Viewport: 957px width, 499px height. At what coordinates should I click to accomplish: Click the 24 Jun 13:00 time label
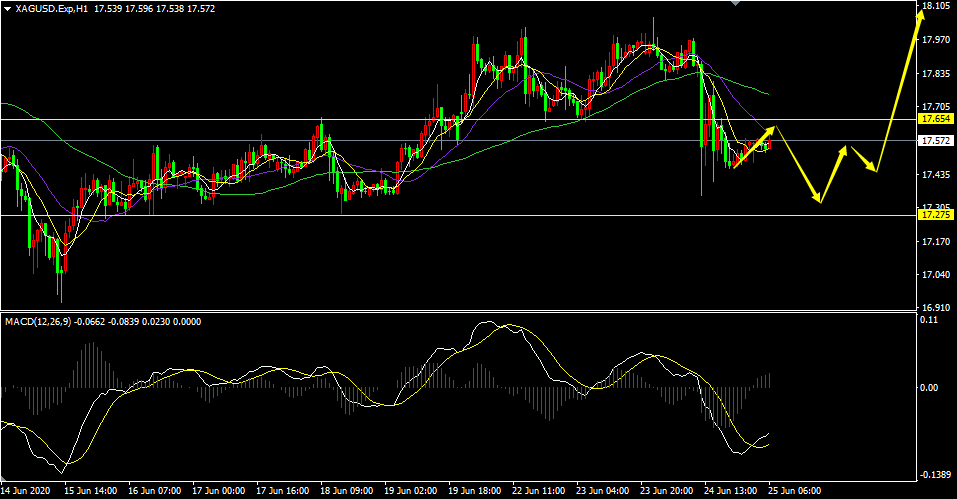click(731, 490)
